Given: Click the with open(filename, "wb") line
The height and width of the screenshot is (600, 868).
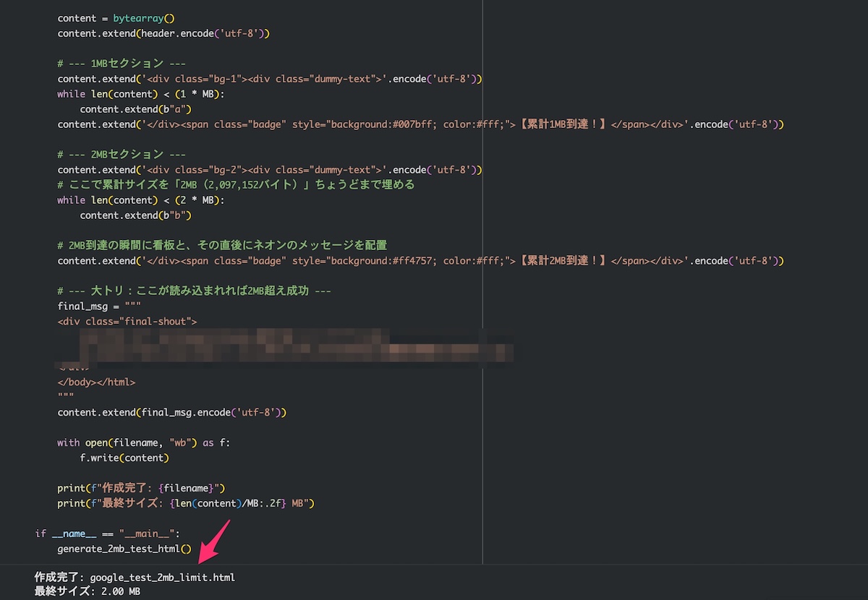Looking at the screenshot, I should (143, 442).
